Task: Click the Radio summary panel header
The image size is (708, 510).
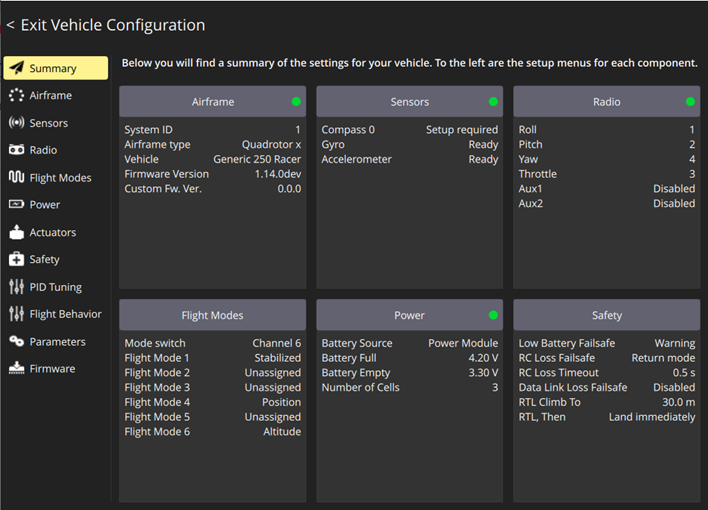Action: coord(606,102)
